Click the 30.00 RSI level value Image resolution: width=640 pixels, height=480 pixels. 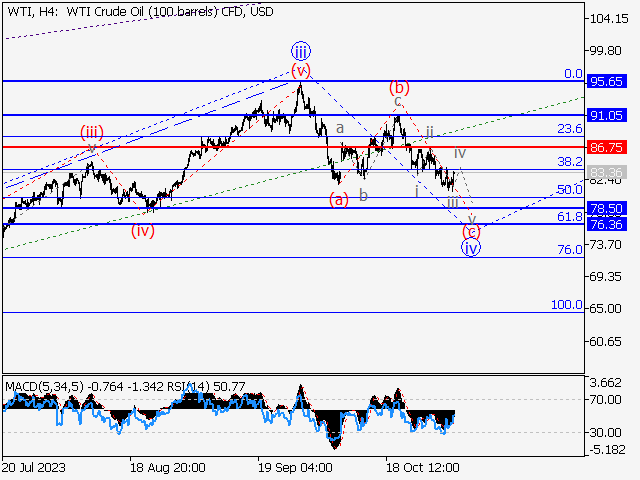(x=606, y=432)
